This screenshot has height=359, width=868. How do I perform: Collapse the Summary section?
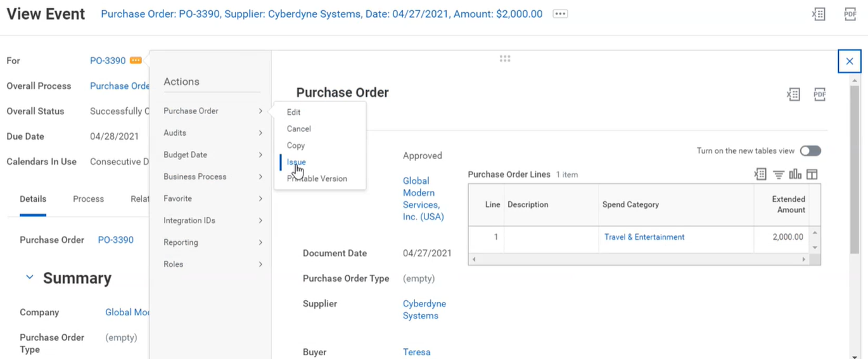[30, 278]
